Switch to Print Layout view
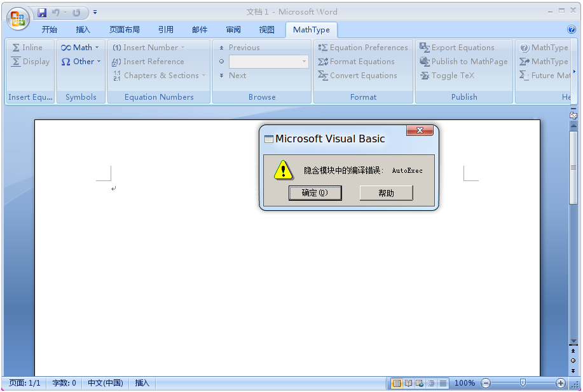583x392 pixels. [397, 383]
